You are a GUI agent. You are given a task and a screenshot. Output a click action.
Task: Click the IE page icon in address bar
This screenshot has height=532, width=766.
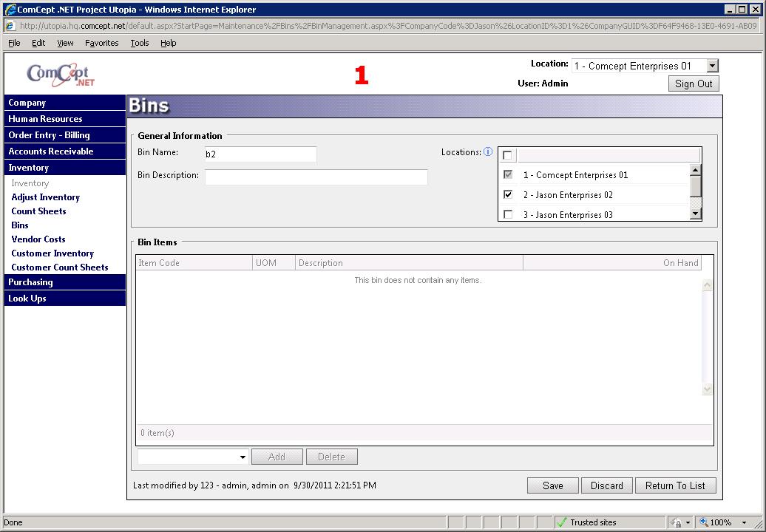coord(10,26)
